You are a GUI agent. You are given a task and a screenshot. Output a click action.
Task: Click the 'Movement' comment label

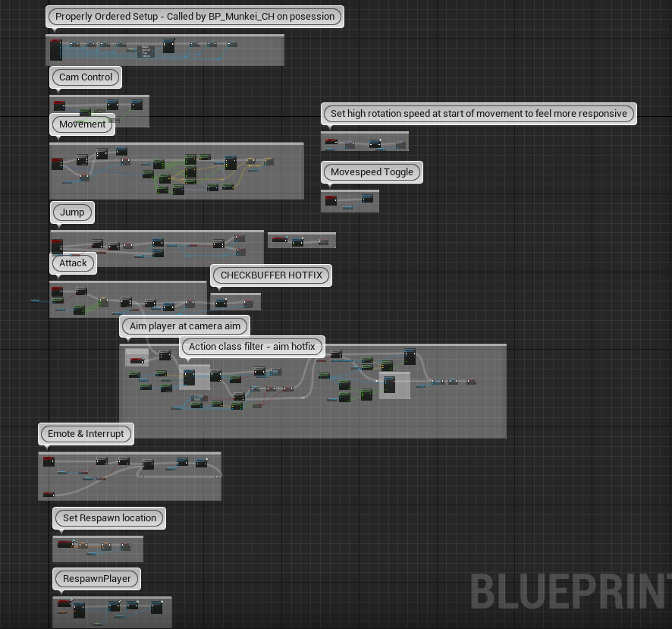coord(82,124)
